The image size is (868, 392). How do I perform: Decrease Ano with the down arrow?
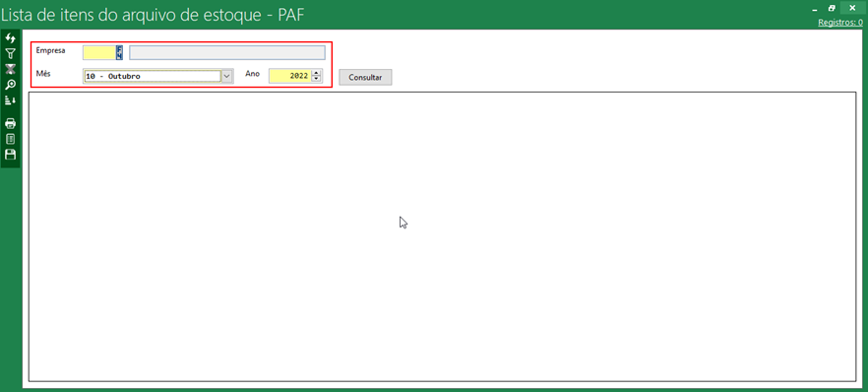tap(316, 79)
